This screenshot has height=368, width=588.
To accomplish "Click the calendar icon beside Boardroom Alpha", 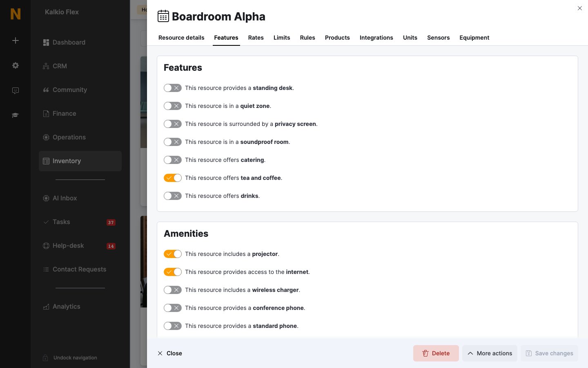I will 163,16.
